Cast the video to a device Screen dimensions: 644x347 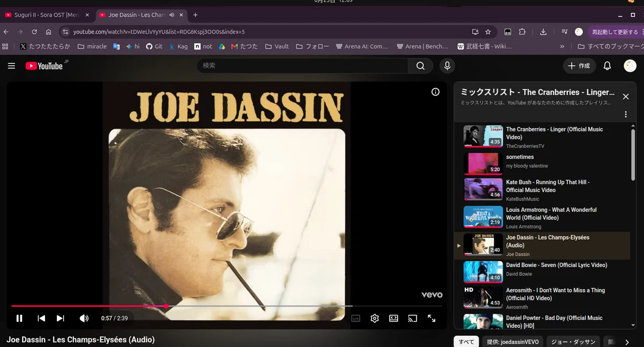(412, 318)
